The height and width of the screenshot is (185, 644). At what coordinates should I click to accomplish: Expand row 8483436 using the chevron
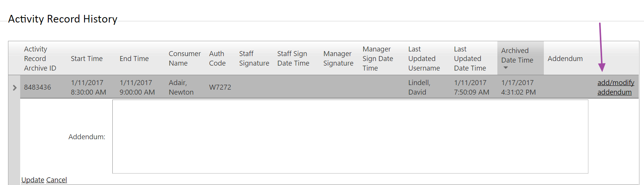[x=14, y=88]
